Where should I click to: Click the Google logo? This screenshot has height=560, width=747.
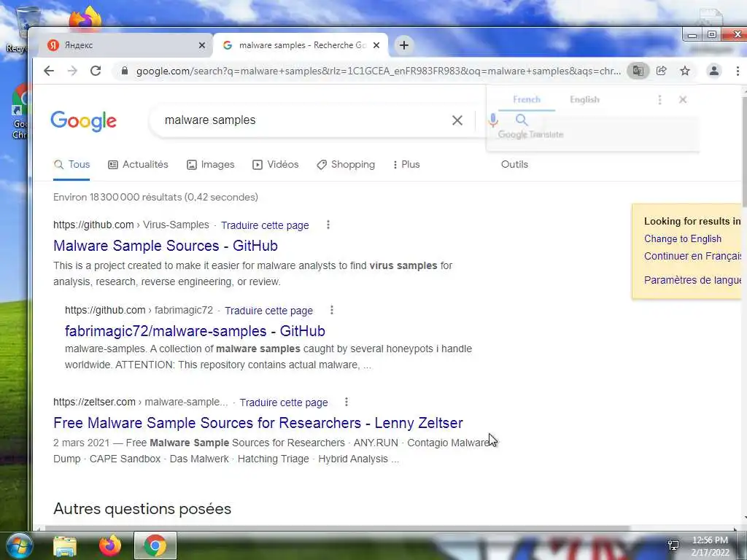tap(83, 121)
